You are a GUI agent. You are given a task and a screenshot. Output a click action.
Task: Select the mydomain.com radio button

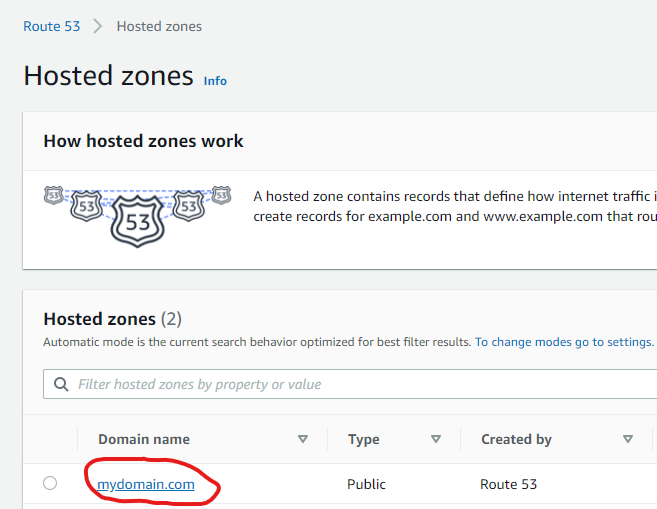click(x=50, y=483)
